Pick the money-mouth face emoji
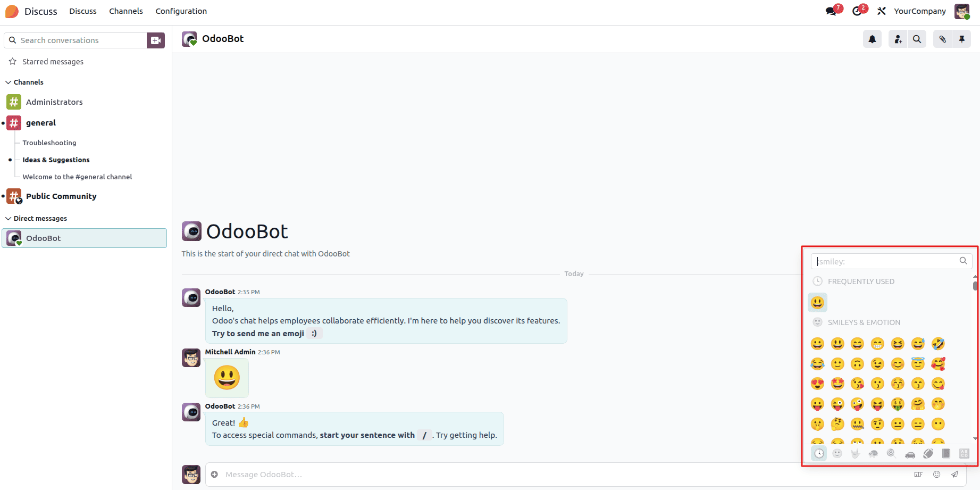Screen dimensions: 980x490 click(x=898, y=404)
